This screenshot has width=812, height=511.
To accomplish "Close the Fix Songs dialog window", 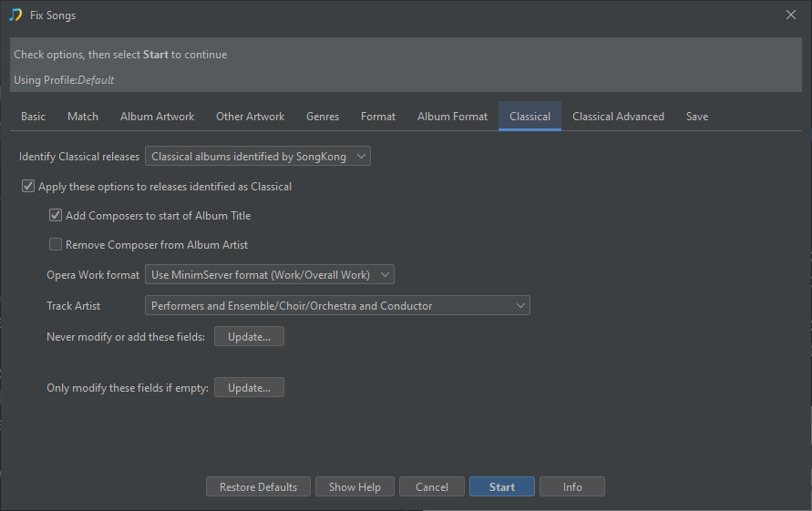I will 790,14.
